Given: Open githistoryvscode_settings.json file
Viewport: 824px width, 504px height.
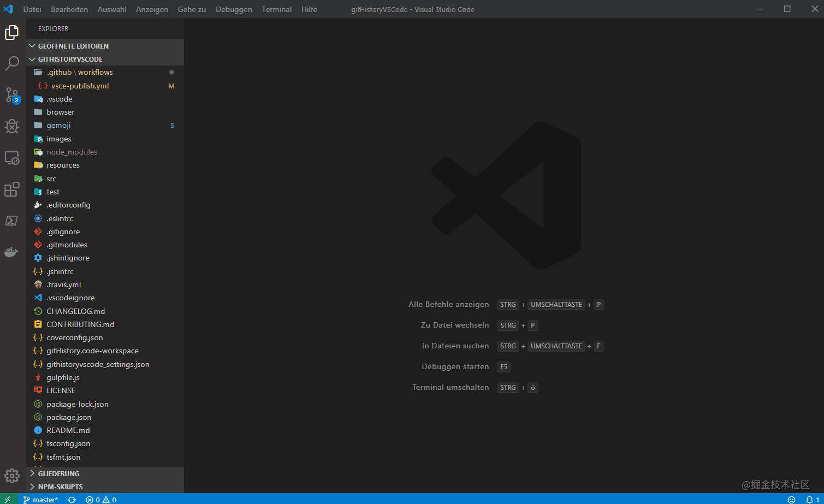Looking at the screenshot, I should pos(105,364).
